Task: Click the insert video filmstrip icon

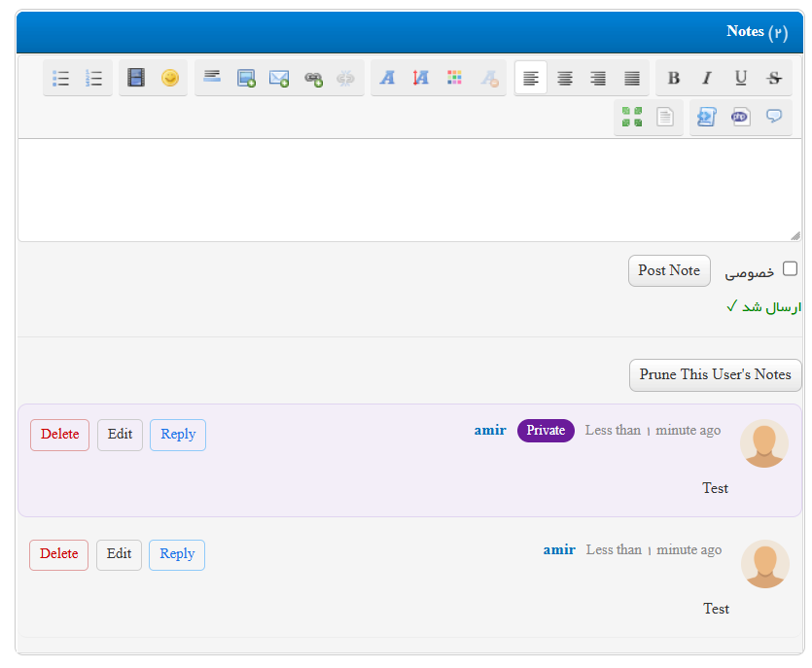Action: 136,78
